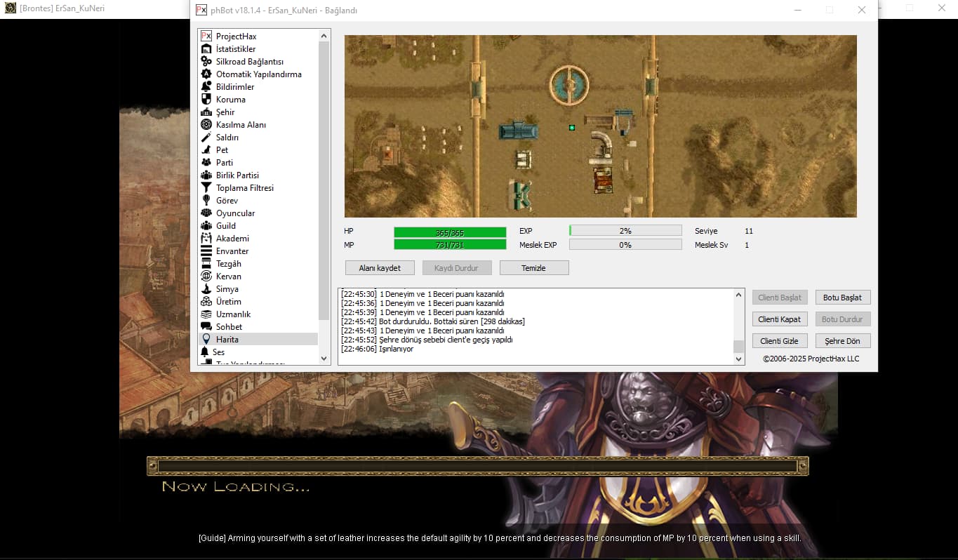Image resolution: width=958 pixels, height=560 pixels.
Task: Click the log panel scroll-up arrow
Action: 738,295
